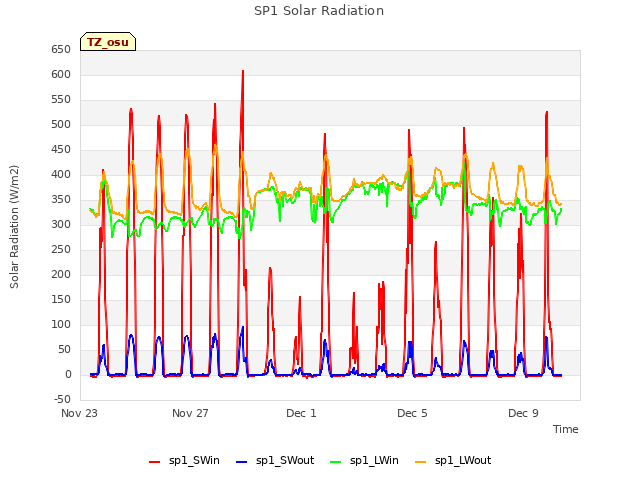Click the 250 y-axis tick label
Viewport: 640px width, 480px height.
[61, 249]
